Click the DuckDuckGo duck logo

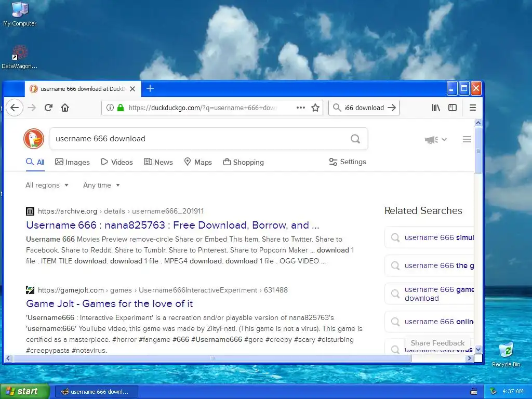pos(34,138)
